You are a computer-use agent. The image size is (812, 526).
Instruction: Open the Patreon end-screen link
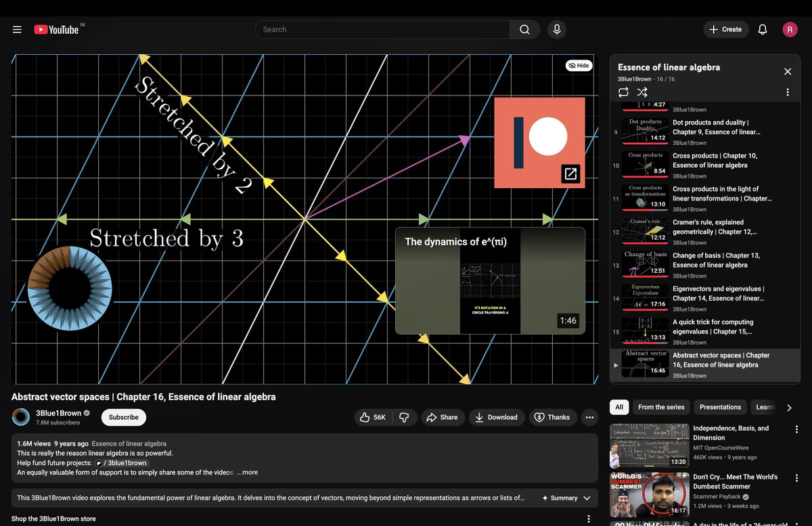[x=539, y=143]
